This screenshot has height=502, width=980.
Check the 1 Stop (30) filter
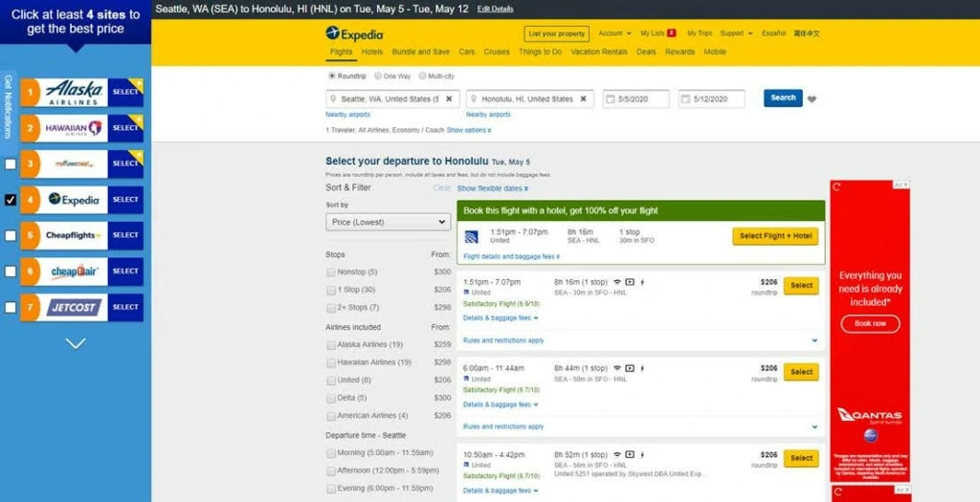[x=330, y=291]
